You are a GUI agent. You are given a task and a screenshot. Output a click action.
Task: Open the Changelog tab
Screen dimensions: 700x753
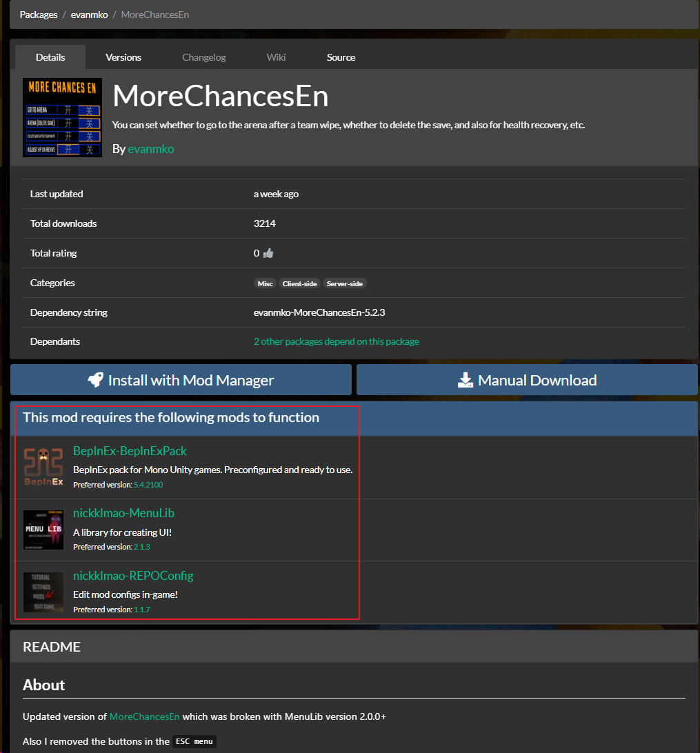(x=203, y=57)
